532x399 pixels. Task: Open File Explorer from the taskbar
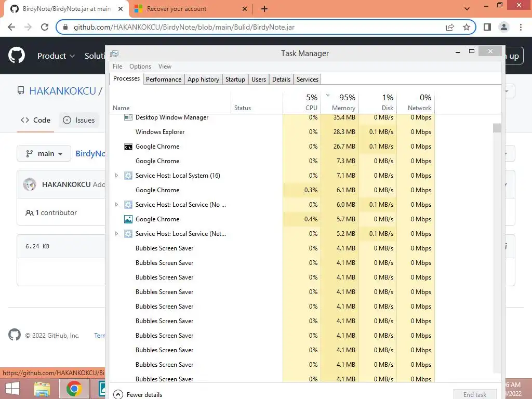[x=42, y=389]
